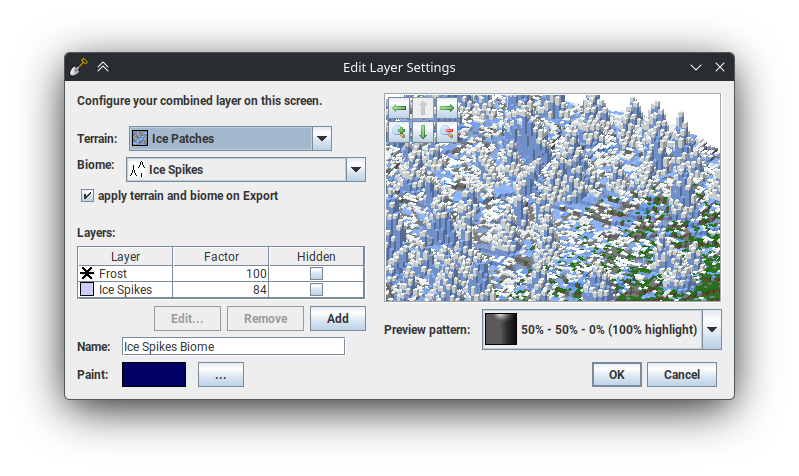799x476 pixels.
Task: Click the Remove button
Action: click(x=265, y=319)
